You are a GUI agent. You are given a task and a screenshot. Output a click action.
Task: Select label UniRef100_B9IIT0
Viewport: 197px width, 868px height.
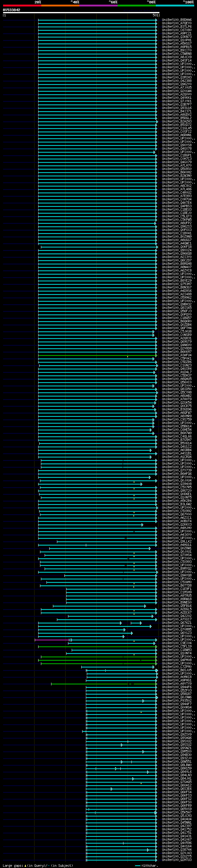177,50
